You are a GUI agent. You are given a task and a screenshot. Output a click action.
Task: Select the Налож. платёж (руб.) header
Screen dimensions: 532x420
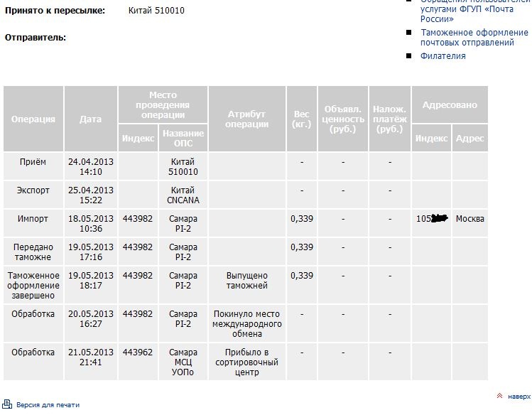click(x=389, y=119)
